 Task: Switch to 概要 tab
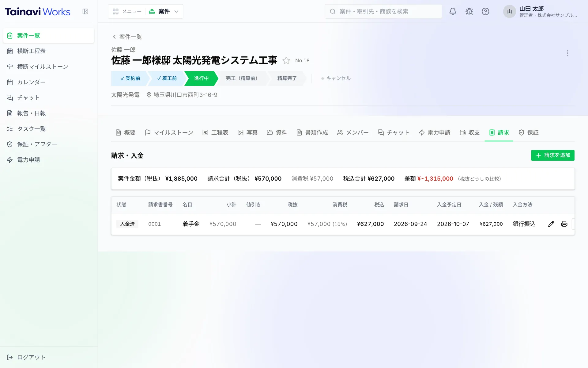click(x=126, y=132)
